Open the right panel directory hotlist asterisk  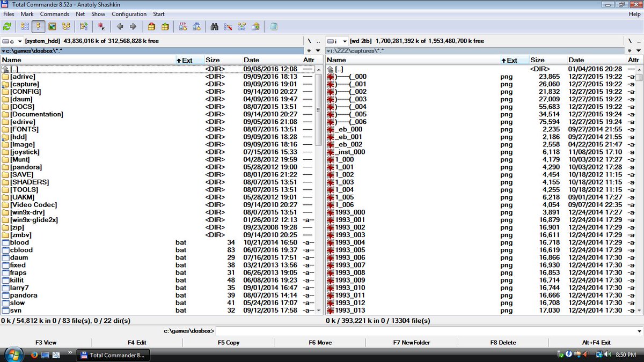point(631,50)
